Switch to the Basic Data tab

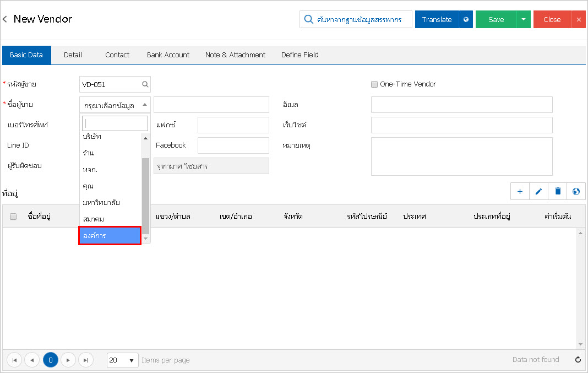[x=26, y=55]
